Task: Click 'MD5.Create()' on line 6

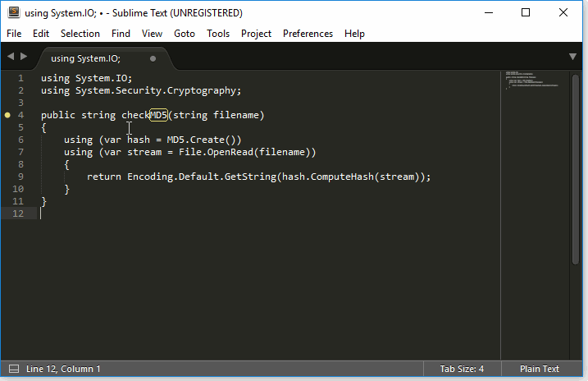Action: (x=202, y=140)
